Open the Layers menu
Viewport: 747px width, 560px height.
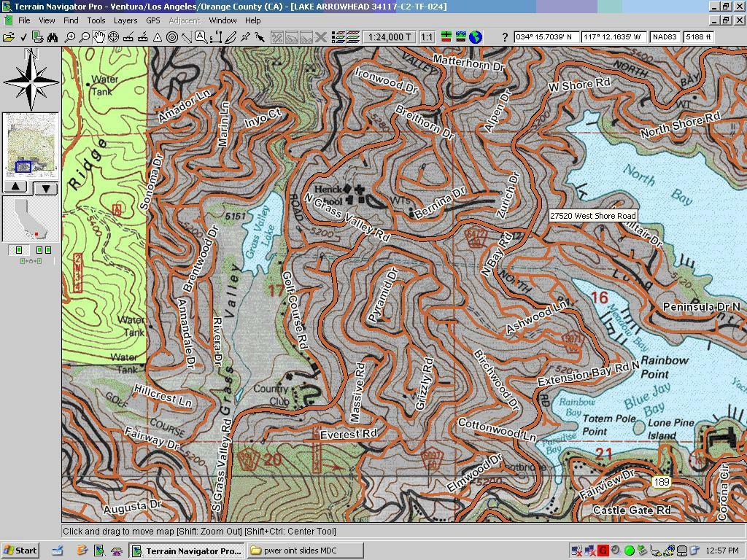(125, 20)
